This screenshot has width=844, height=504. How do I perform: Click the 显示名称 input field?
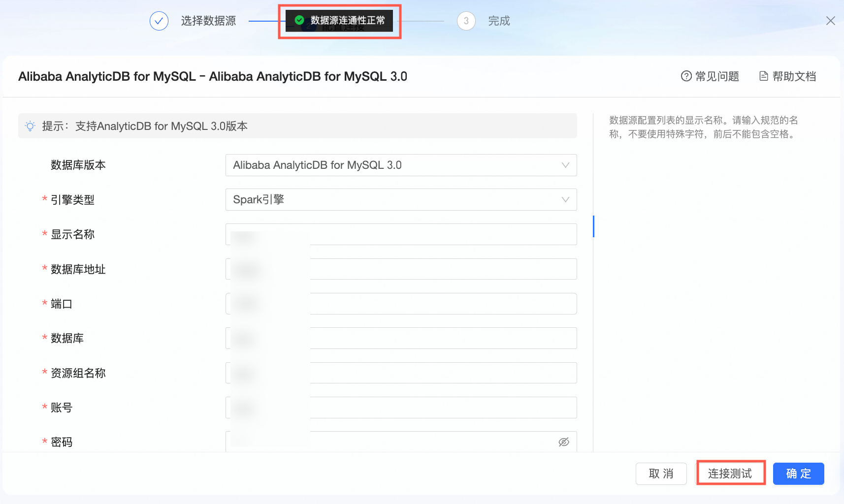tap(401, 234)
